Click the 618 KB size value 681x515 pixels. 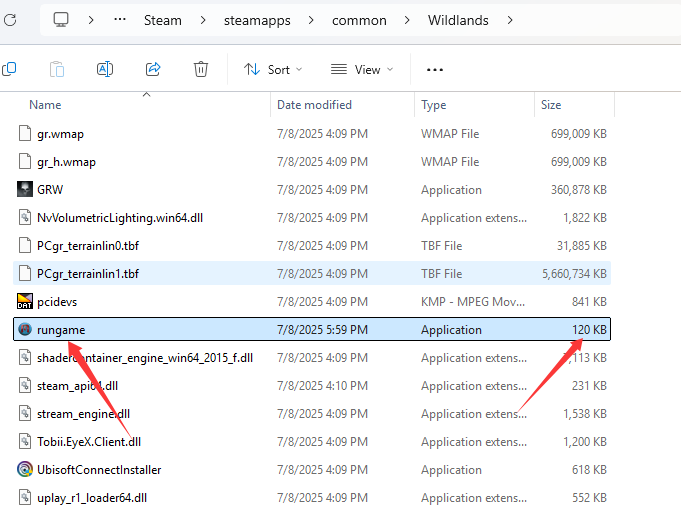pyautogui.click(x=589, y=469)
